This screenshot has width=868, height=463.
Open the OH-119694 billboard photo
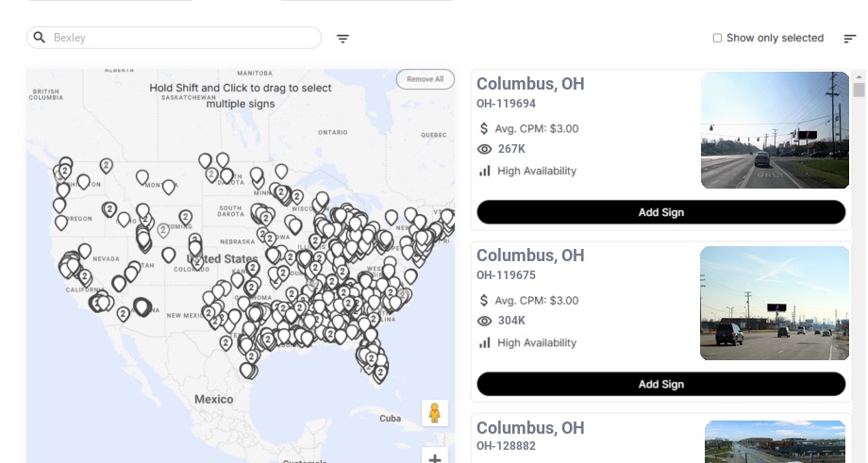(775, 130)
